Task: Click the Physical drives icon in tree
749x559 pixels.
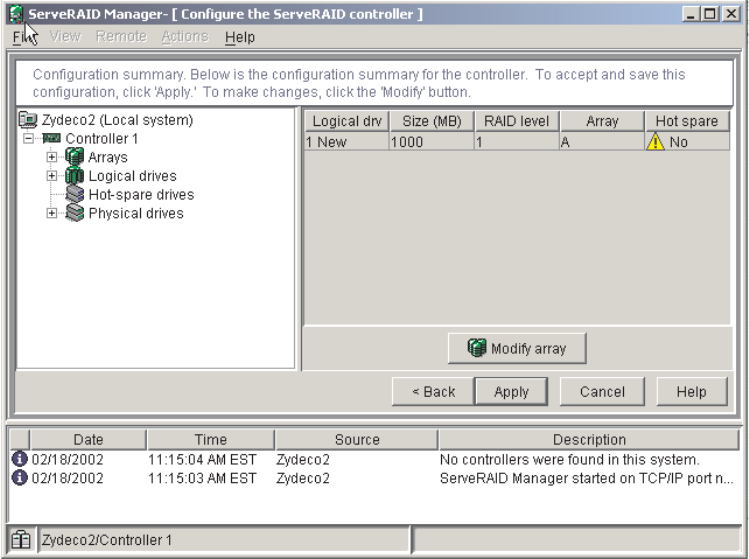Action: (75, 213)
